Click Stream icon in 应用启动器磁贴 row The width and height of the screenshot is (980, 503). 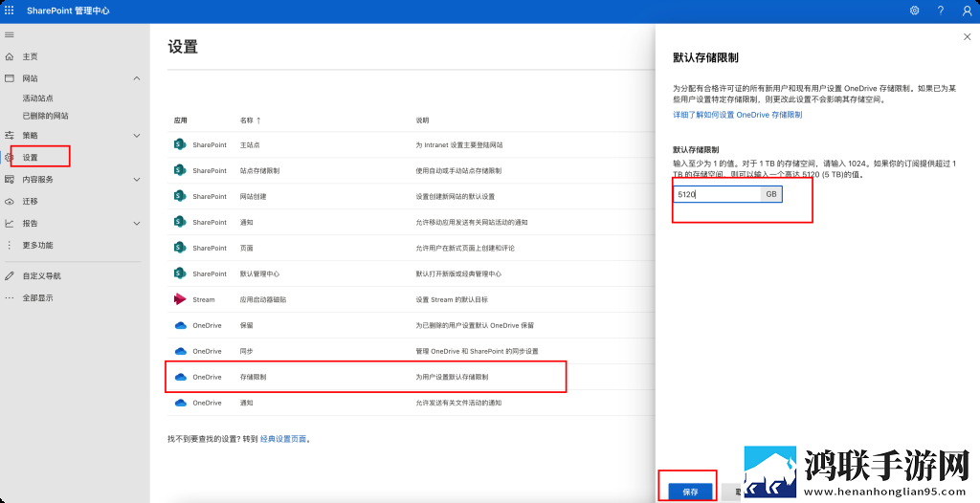[180, 299]
